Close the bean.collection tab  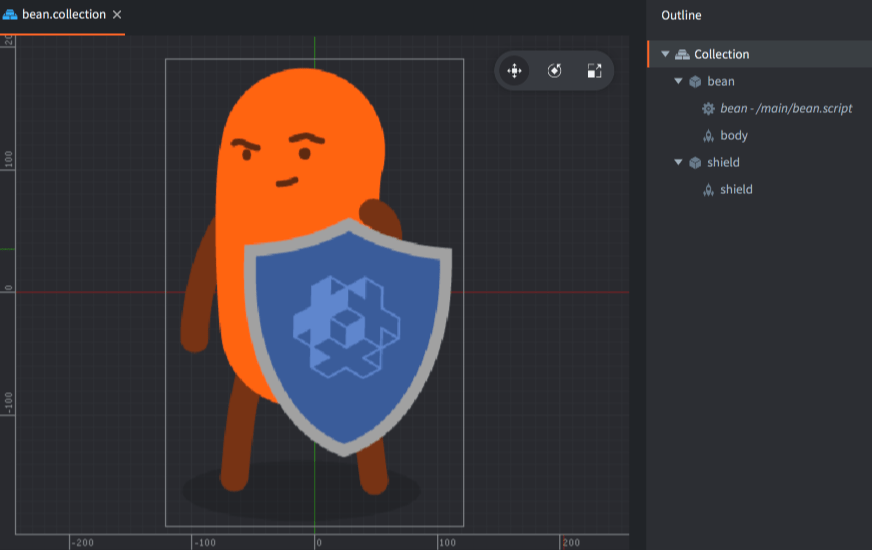(x=117, y=15)
